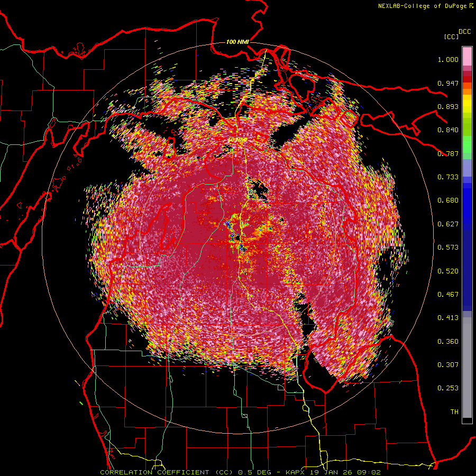Select the 0.360 scale value
This screenshot has width=476, height=476.
click(x=448, y=342)
